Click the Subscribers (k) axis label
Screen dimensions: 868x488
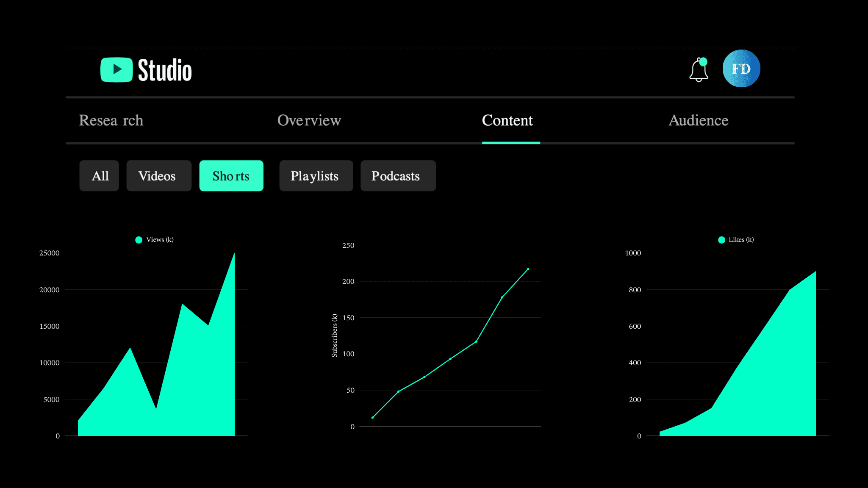coord(334,335)
